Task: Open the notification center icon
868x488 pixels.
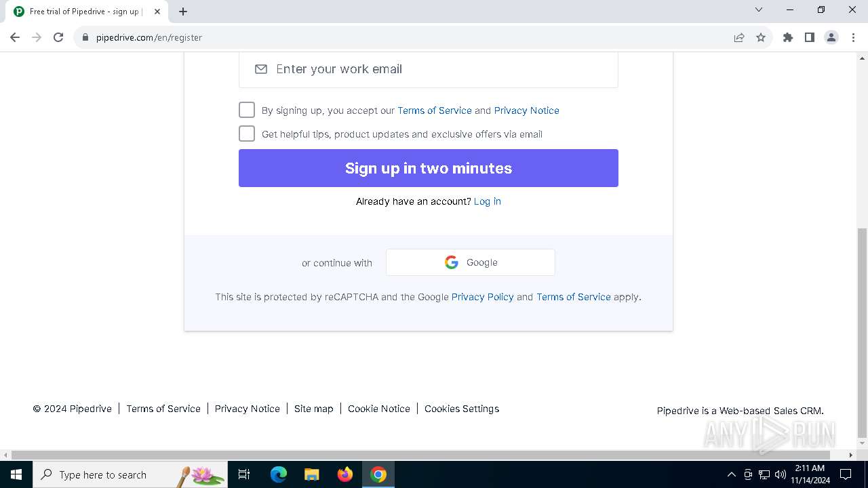Action: [x=846, y=474]
